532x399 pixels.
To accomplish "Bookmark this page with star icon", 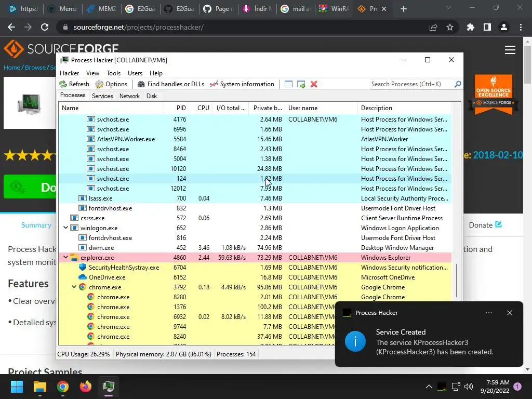I will [x=450, y=27].
